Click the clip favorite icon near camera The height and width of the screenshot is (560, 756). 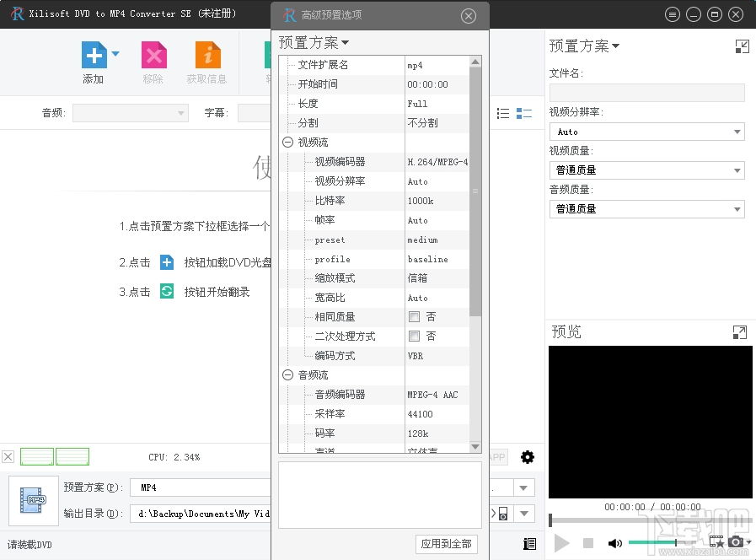point(716,541)
